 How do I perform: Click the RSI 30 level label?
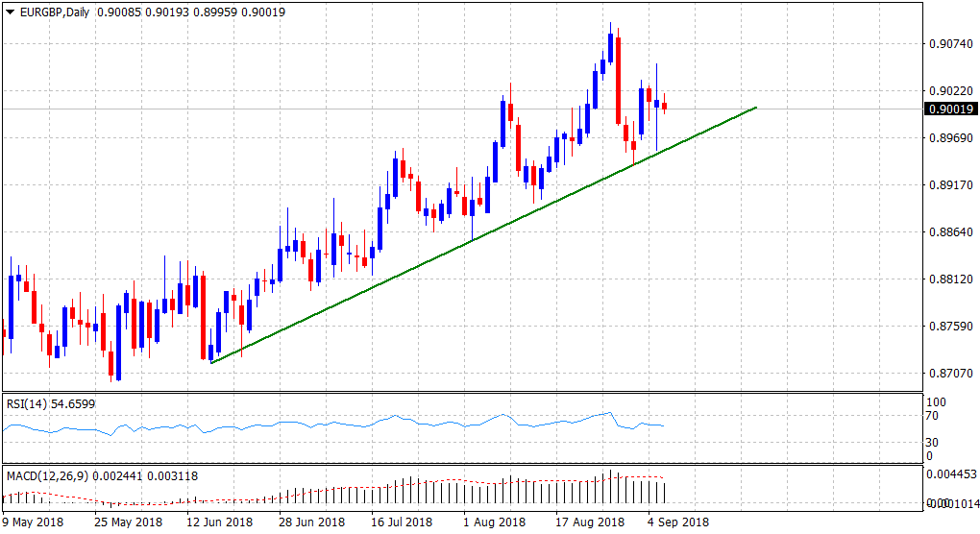click(x=930, y=443)
